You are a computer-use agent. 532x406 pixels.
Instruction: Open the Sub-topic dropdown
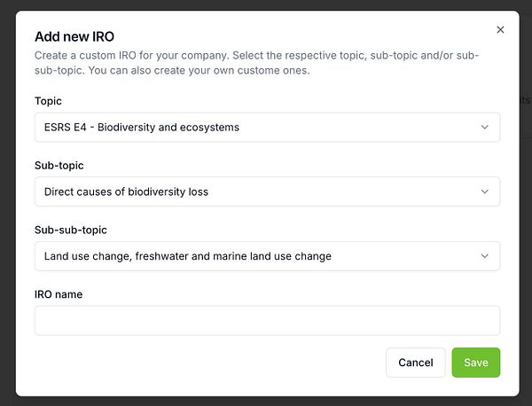click(x=267, y=191)
